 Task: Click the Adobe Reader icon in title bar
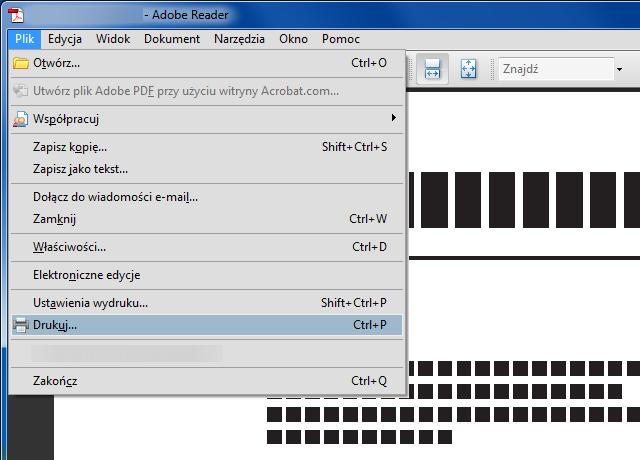click(x=16, y=15)
